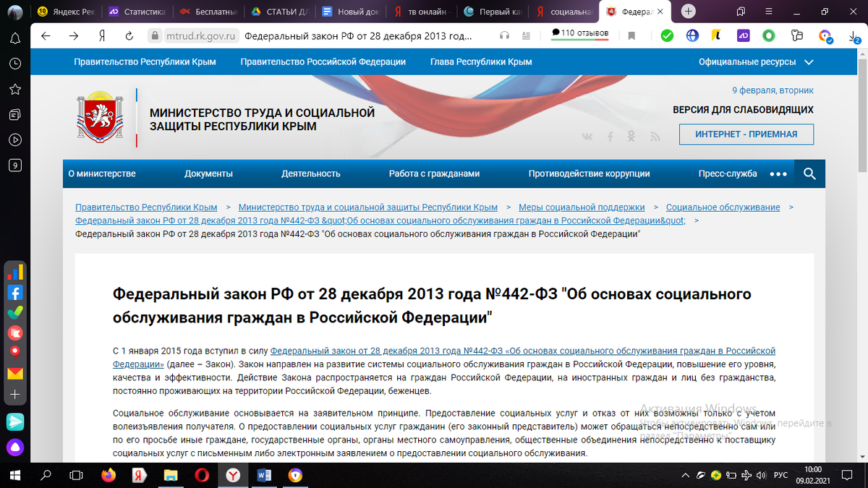Open history clock icon in sidebar
The height and width of the screenshot is (488, 868).
(14, 64)
